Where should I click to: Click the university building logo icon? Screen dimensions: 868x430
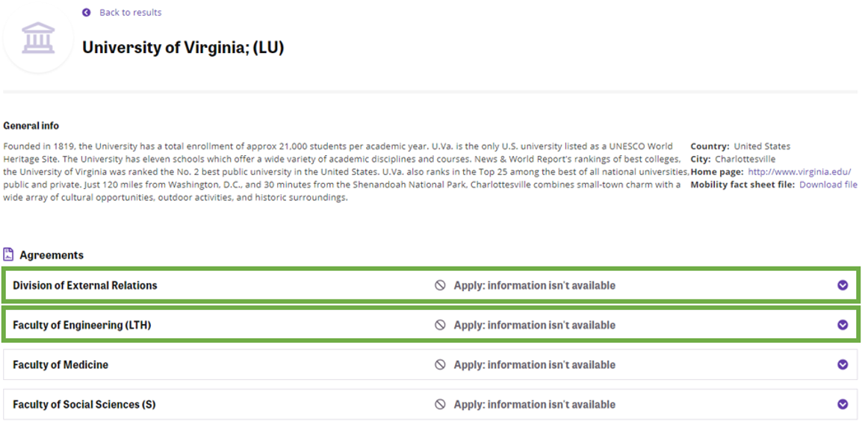(x=38, y=38)
